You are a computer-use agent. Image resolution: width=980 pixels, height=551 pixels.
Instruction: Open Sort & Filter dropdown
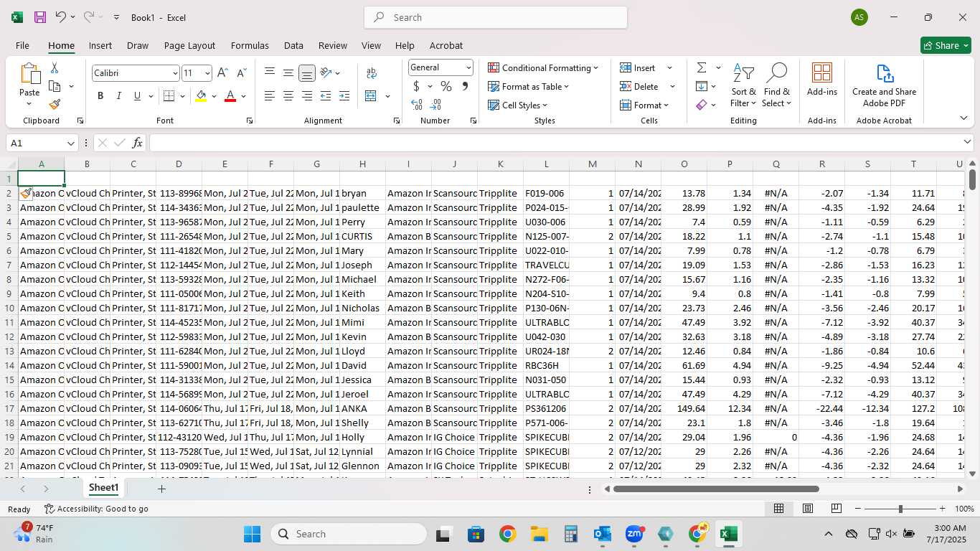743,85
